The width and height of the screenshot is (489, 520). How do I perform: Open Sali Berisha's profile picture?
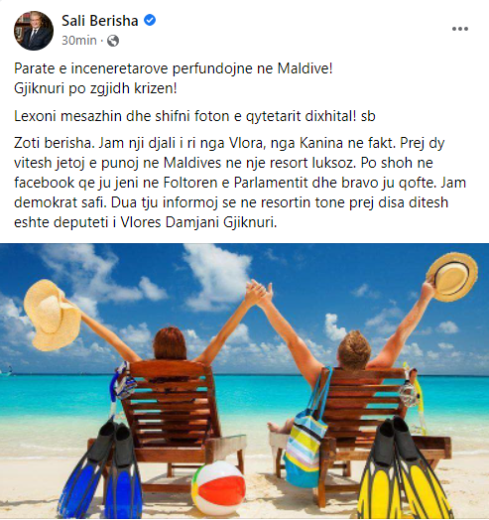point(33,31)
